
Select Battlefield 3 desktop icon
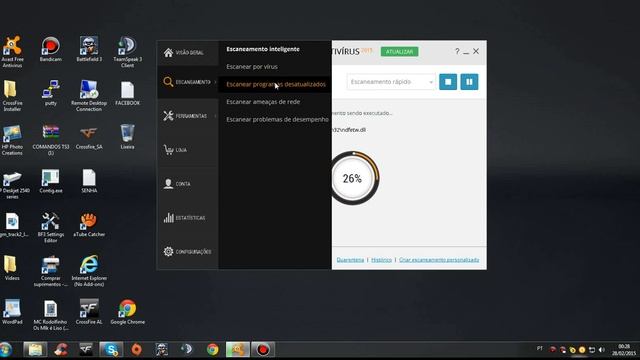[x=89, y=49]
